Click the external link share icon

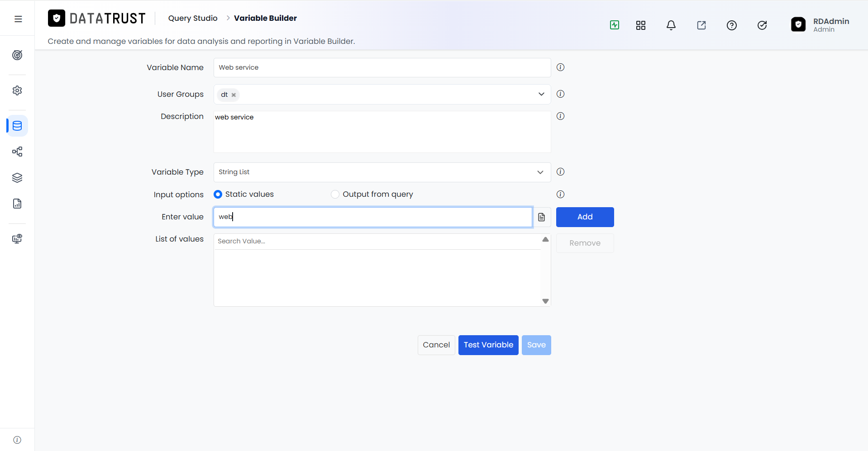(701, 25)
